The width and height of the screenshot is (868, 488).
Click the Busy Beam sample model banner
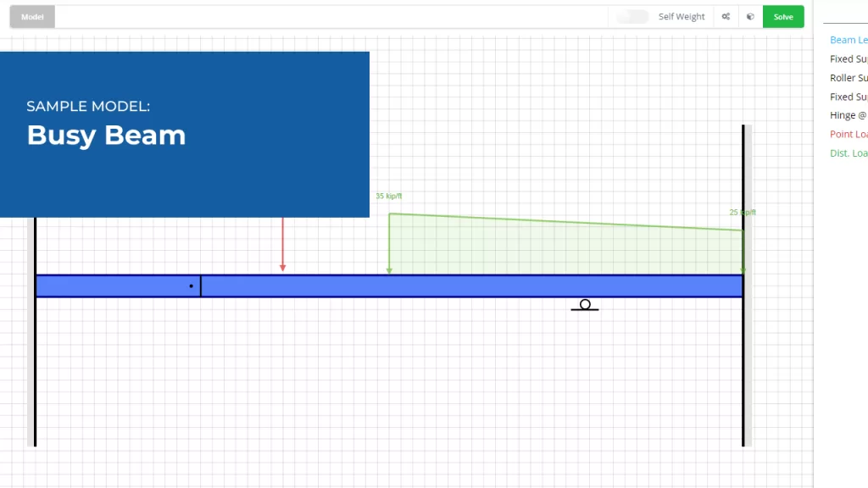tap(185, 134)
